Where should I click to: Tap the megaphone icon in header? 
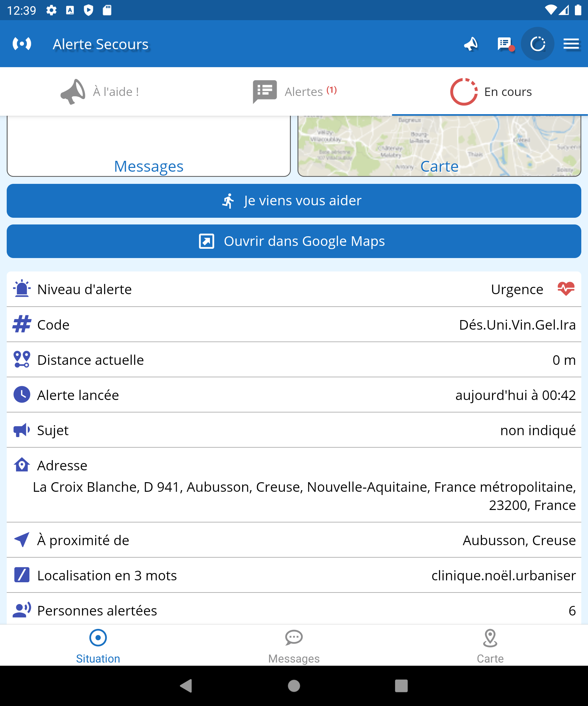[471, 44]
